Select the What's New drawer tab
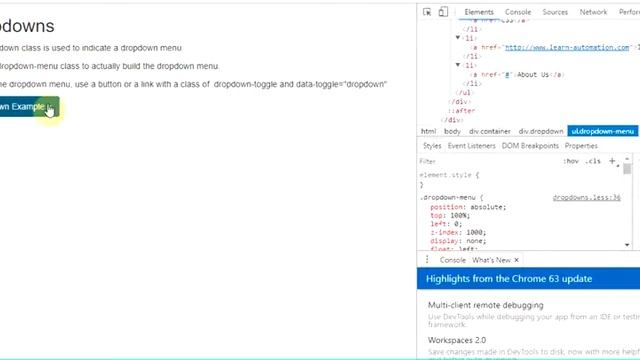 [491, 260]
